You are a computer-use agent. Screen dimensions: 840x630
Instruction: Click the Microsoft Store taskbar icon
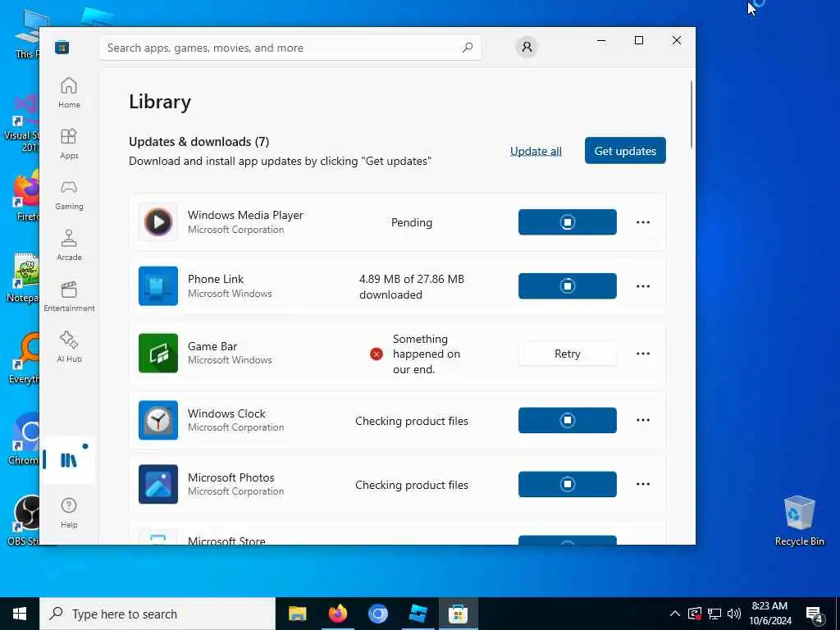[458, 614]
